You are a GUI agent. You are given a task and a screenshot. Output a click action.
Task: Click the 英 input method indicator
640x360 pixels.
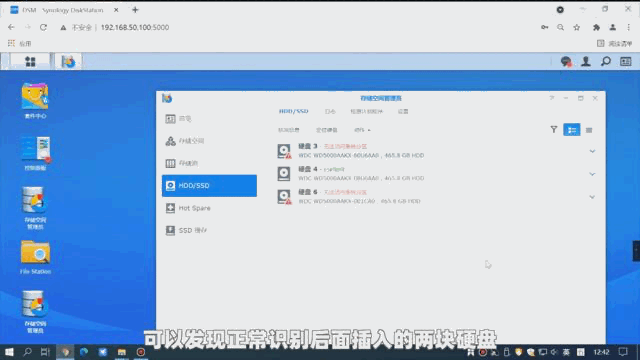pyautogui.click(x=566, y=352)
